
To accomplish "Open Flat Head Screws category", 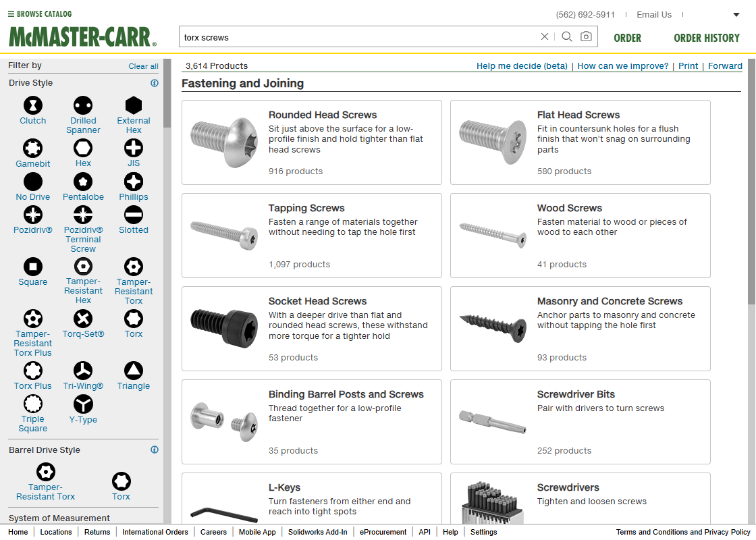I will pyautogui.click(x=580, y=142).
